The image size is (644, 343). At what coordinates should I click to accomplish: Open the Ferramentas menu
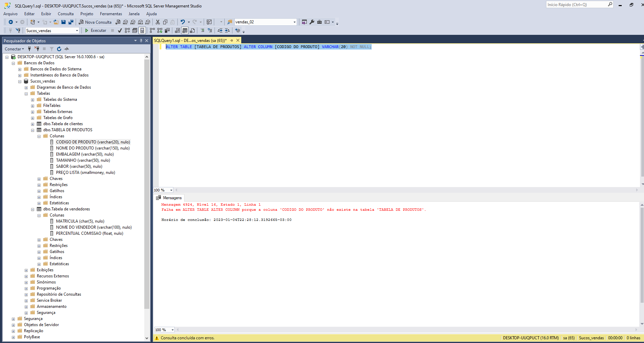111,14
